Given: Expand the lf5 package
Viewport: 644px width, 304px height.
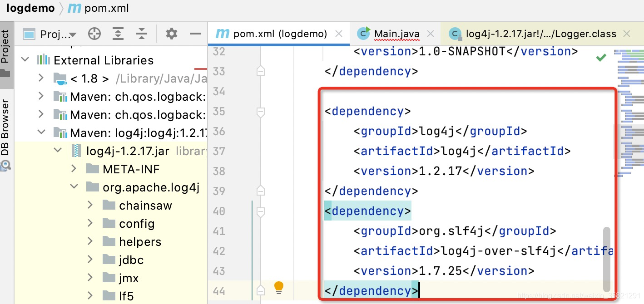Looking at the screenshot, I should click(90, 296).
